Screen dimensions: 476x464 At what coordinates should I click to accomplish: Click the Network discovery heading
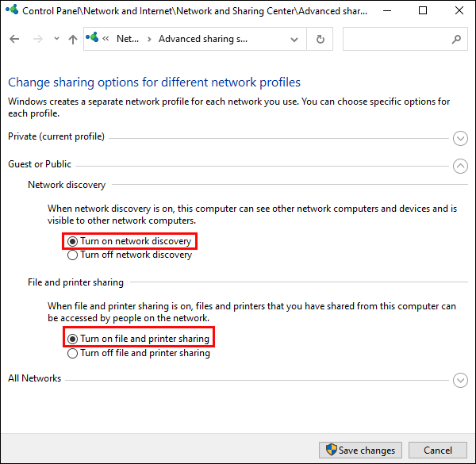click(67, 185)
